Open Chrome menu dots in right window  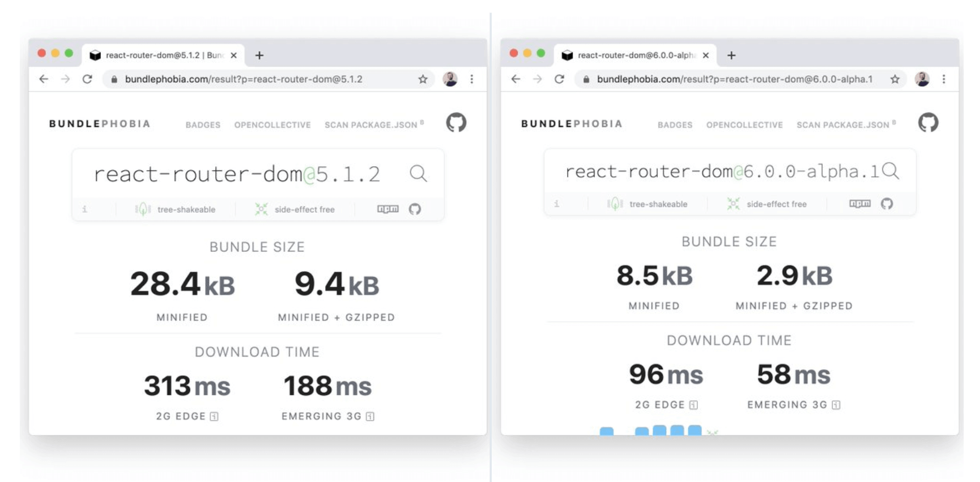[944, 79]
